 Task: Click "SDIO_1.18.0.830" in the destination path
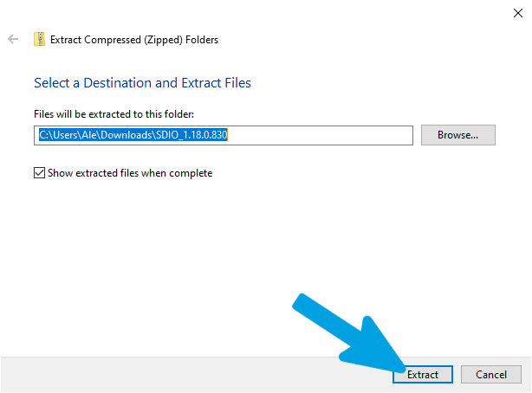(x=191, y=135)
